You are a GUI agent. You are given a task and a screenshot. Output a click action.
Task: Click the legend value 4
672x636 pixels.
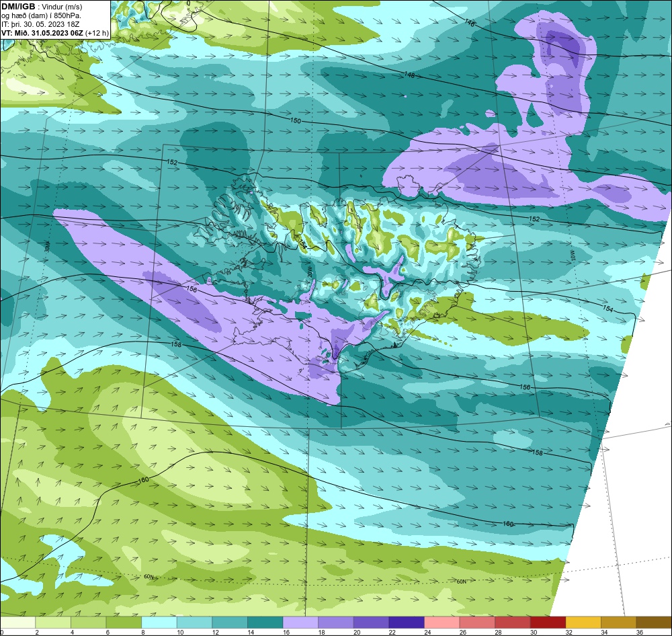[x=72, y=632]
